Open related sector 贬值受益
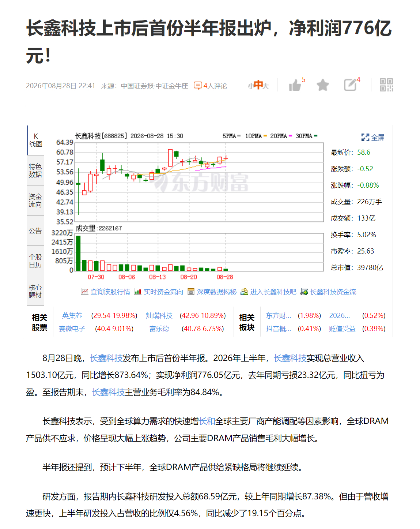Viewport: 420px width, 529px height. click(342, 329)
